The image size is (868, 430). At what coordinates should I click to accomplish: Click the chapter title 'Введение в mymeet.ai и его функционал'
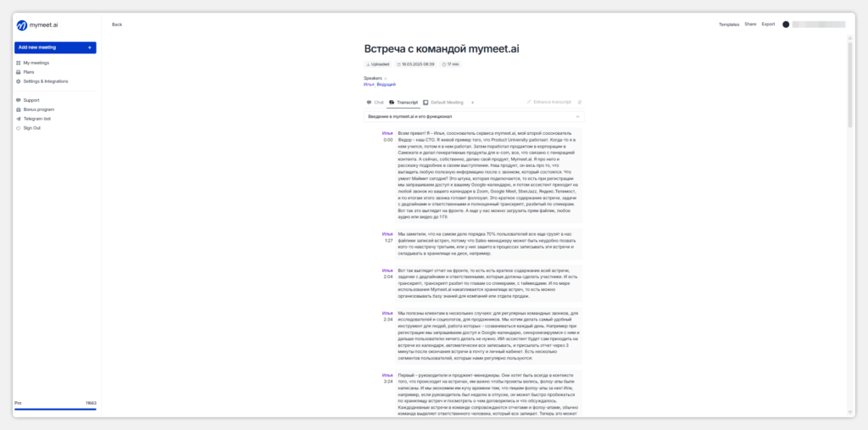tap(409, 117)
